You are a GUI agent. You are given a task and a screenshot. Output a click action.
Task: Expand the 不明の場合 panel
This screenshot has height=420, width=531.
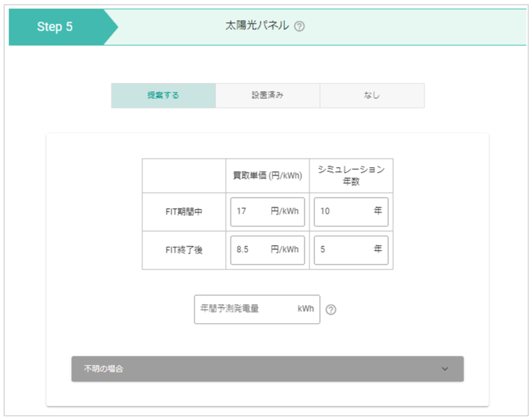click(x=267, y=368)
